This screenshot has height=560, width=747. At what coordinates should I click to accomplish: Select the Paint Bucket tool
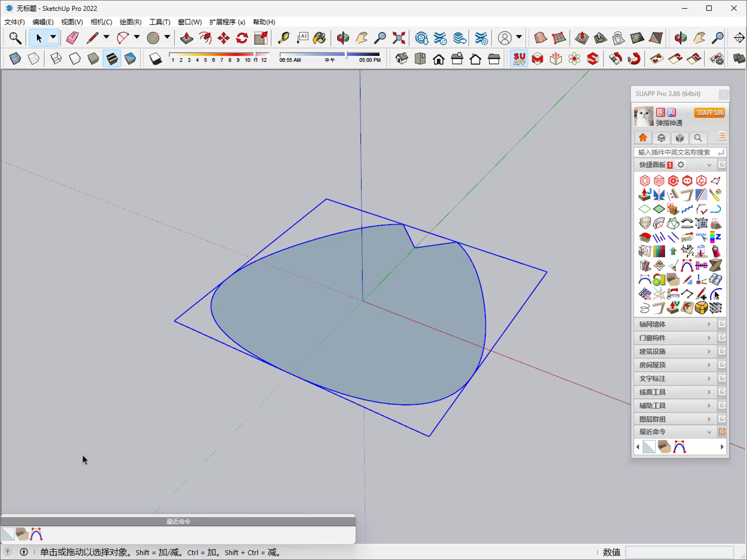tap(320, 38)
